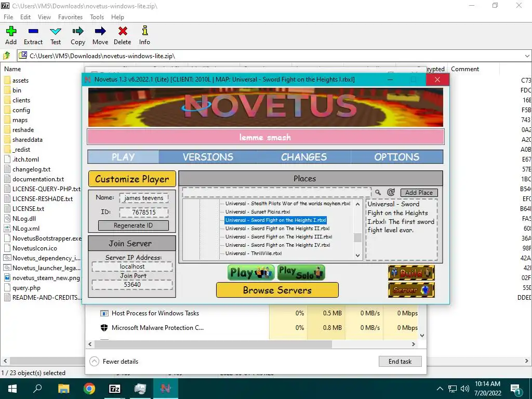
Task: Switch to the OPTIONS tab
Action: 396,157
